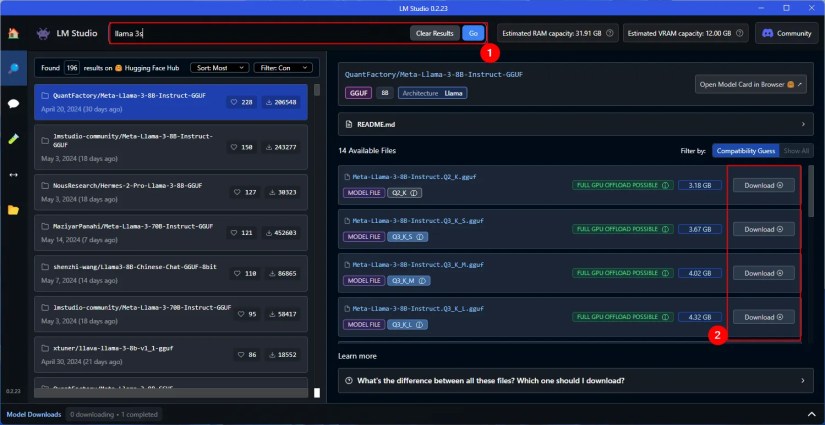This screenshot has width=825, height=425.
Task: Select Show All filter option
Action: tap(796, 151)
